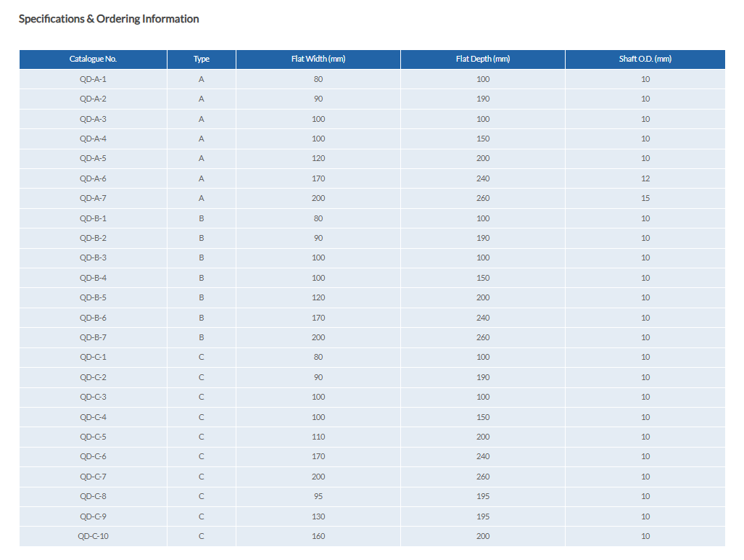Click the QD-C-5 catalogue cell
The width and height of the screenshot is (744, 560).
93,437
